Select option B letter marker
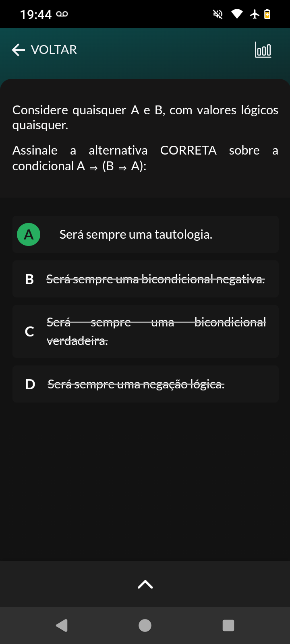 [29, 279]
